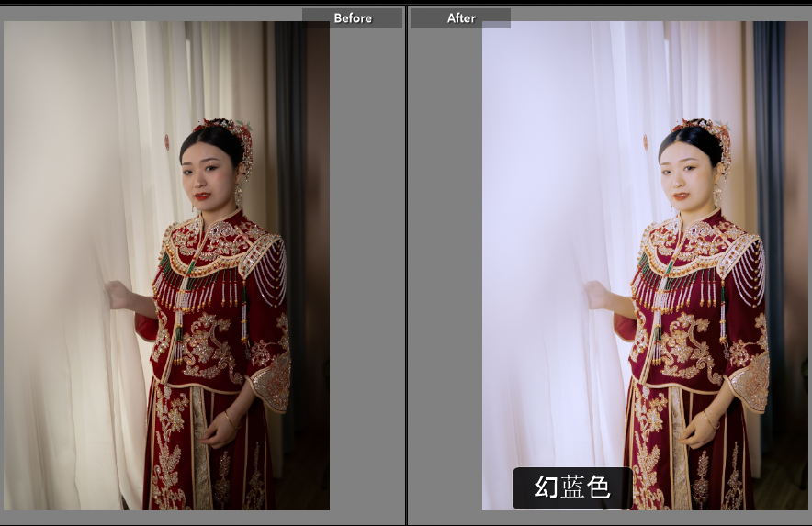The height and width of the screenshot is (526, 812).
Task: Click the bride's hand on curtain in After photo
Action: click(x=596, y=295)
